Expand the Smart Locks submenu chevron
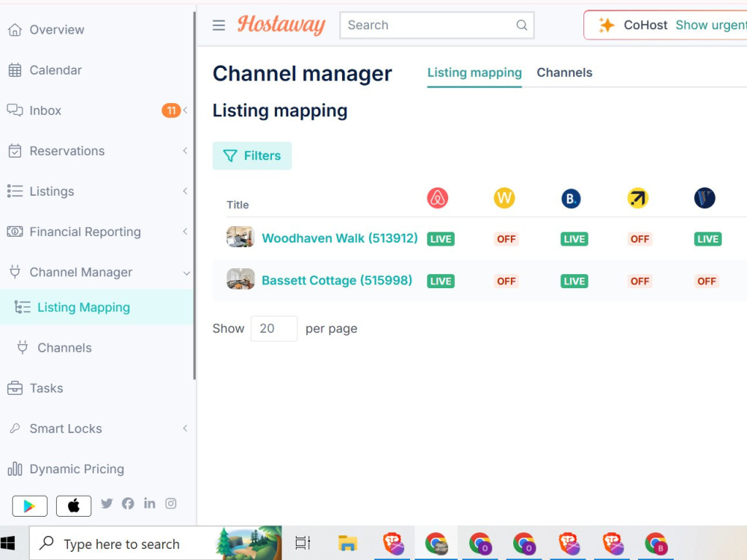The image size is (747, 560). pyautogui.click(x=185, y=428)
